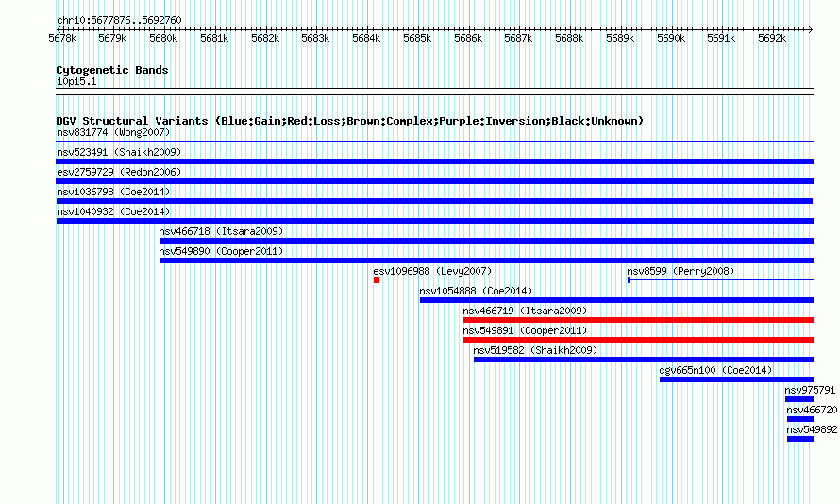The width and height of the screenshot is (840, 504).
Task: Open nsv1054888 (Coe2014) variant label
Action: tap(476, 291)
